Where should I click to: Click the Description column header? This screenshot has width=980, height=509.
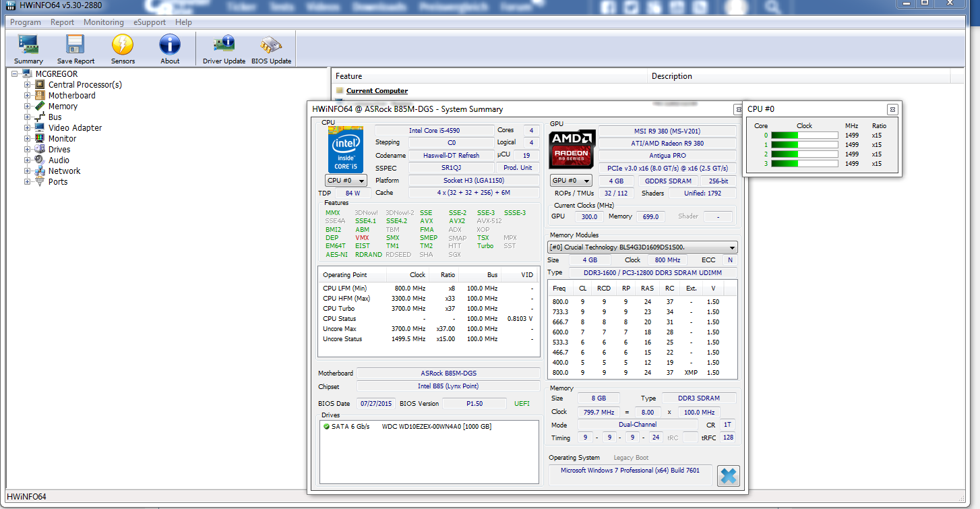(x=799, y=76)
